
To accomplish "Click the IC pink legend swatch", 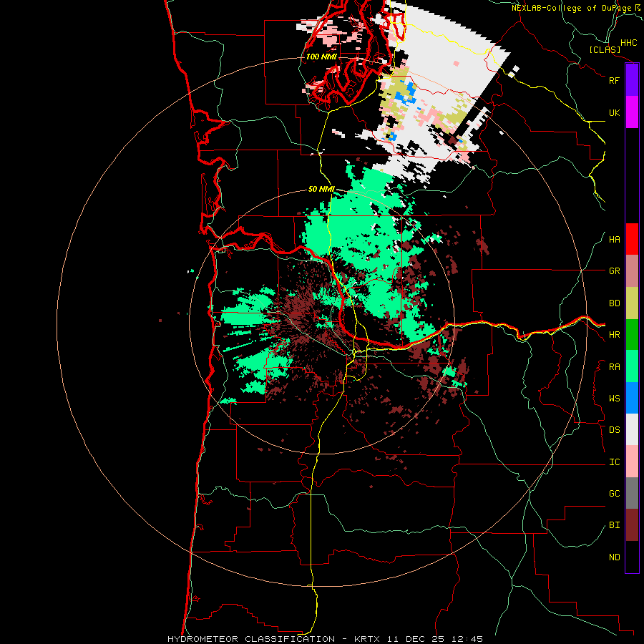I will 632,462.
